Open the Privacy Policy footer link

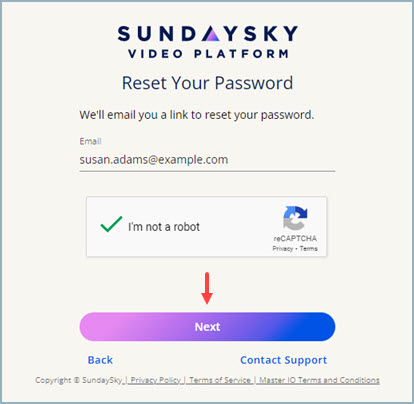[155, 380]
